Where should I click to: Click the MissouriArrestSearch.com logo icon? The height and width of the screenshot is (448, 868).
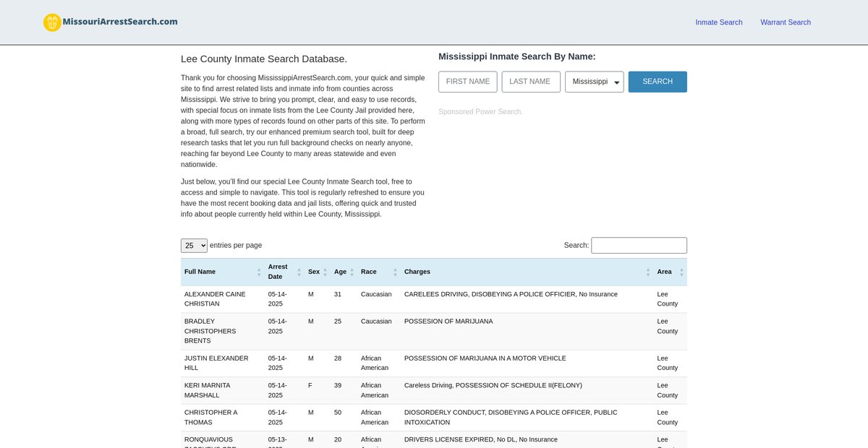pos(52,22)
